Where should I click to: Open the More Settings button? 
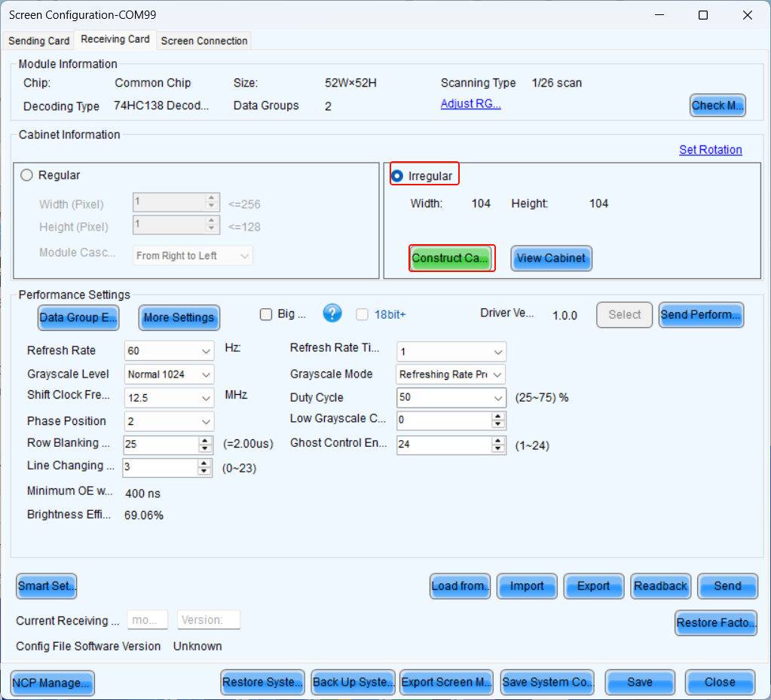coord(179,317)
